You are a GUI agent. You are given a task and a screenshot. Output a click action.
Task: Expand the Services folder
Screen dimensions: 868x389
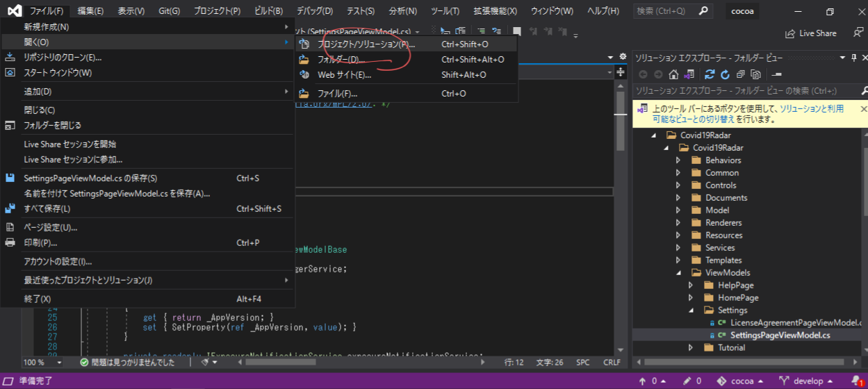tap(679, 248)
